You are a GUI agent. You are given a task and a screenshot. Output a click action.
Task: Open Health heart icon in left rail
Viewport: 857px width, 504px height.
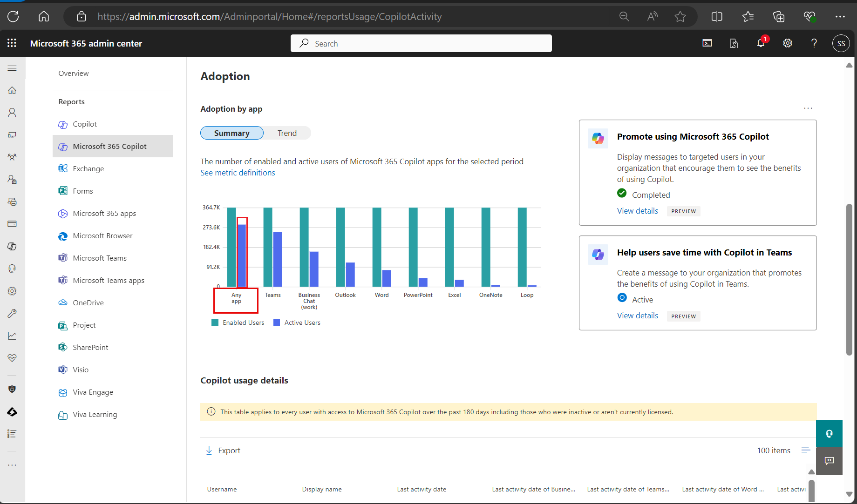(12, 358)
